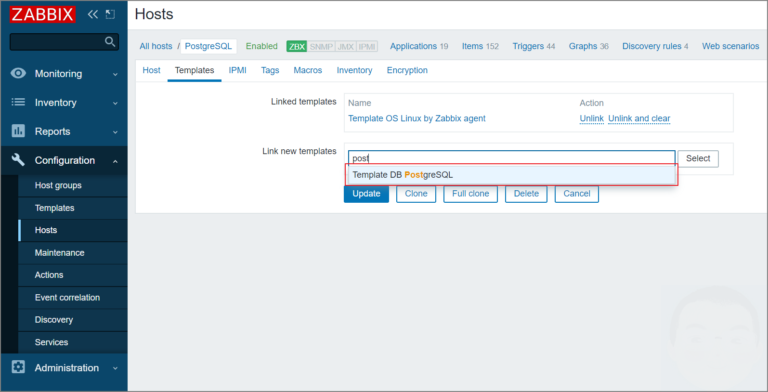Screen dimensions: 768x392
Task: Collapse the Configuration menu chevron
Action: pos(115,161)
